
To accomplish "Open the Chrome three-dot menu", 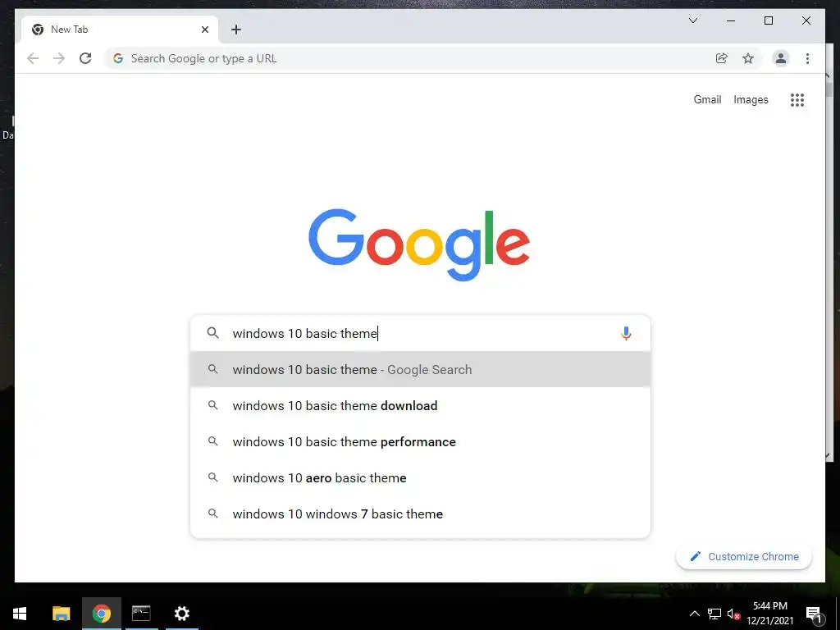I will pyautogui.click(x=807, y=58).
